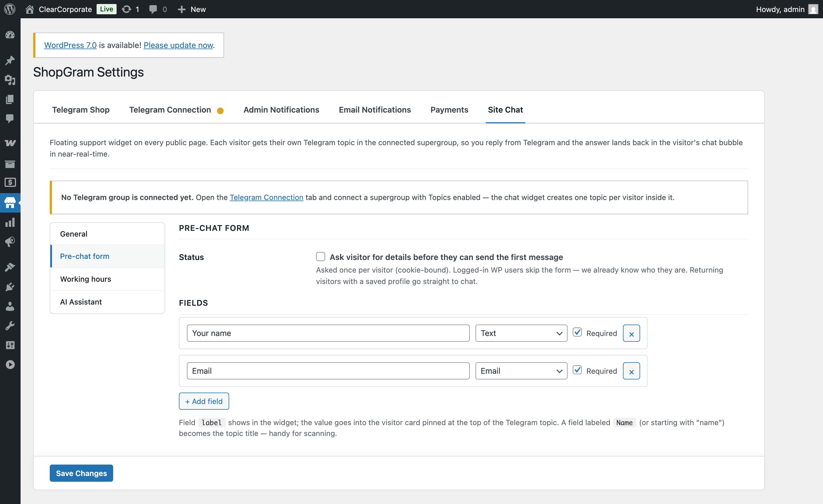
Task: Enable asking visitor details before first message
Action: click(x=321, y=257)
